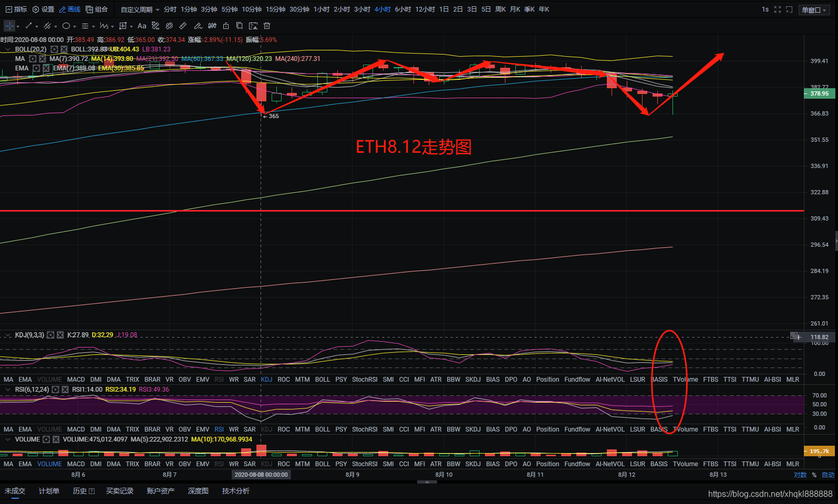This screenshot has height=504, width=838.
Task: Switch to 1小时 timeframe
Action: [322, 9]
